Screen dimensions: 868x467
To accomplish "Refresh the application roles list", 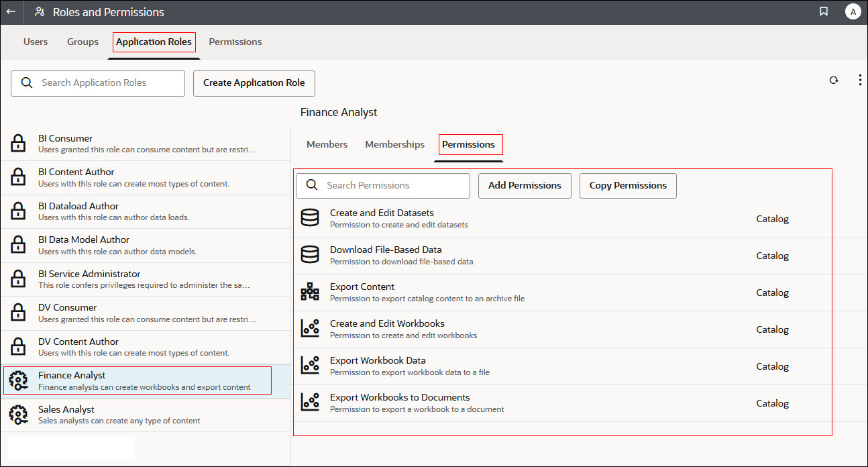I will (x=834, y=79).
